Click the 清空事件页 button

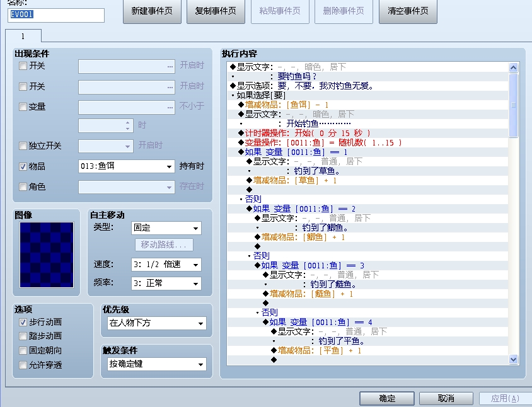408,11
